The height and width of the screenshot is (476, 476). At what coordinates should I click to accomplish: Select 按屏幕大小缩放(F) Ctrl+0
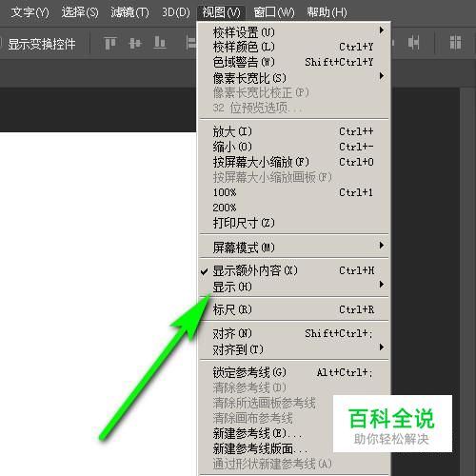click(x=294, y=162)
